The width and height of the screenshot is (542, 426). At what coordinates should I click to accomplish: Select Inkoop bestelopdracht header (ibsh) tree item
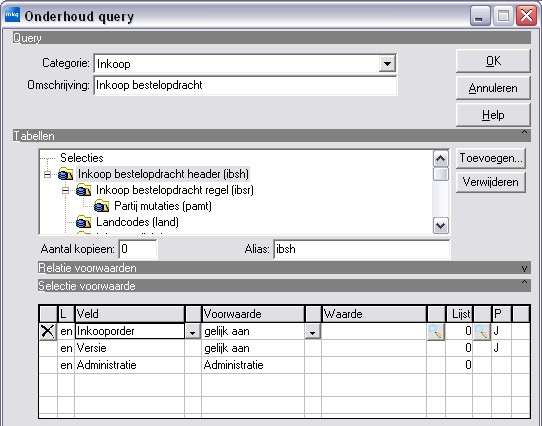(163, 174)
